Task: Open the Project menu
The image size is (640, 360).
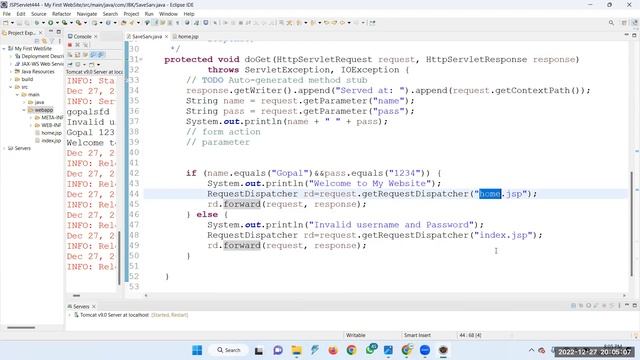Action: click(x=131, y=14)
